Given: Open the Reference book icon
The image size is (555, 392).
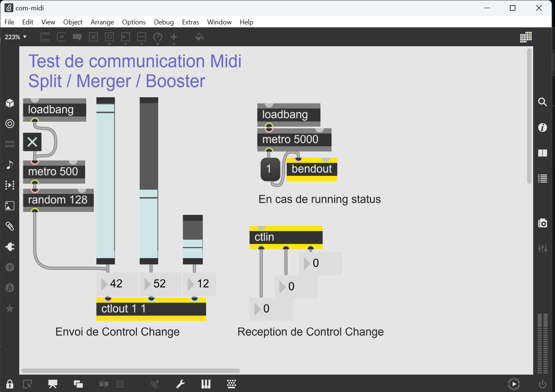Looking at the screenshot, I should coord(542,153).
